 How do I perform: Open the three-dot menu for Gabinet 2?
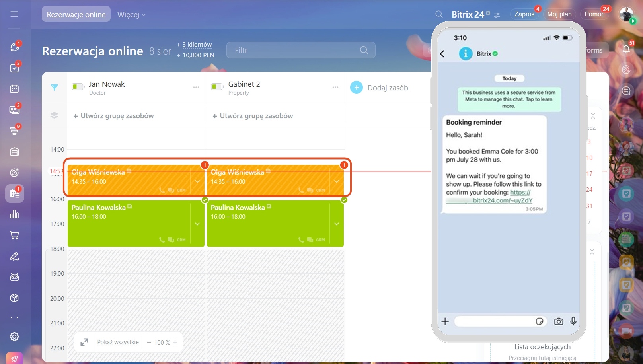click(x=335, y=87)
